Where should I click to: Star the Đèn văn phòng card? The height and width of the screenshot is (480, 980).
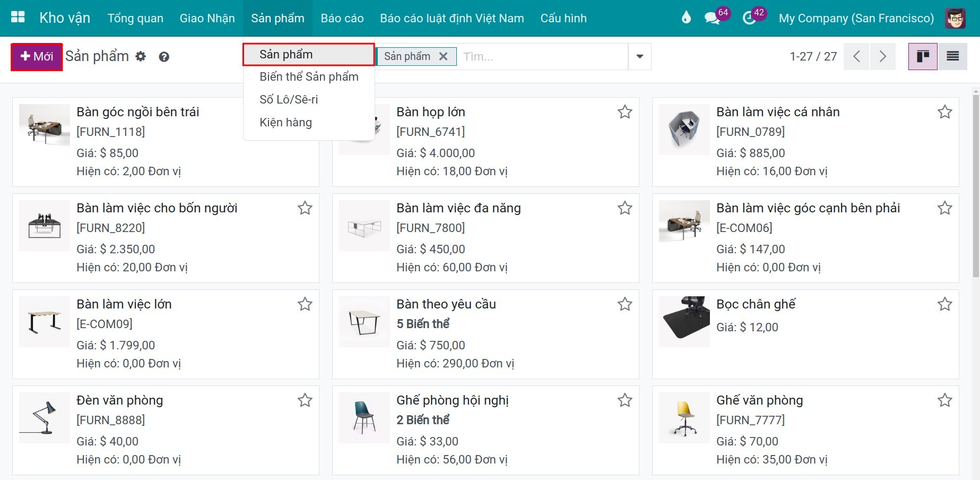click(305, 400)
